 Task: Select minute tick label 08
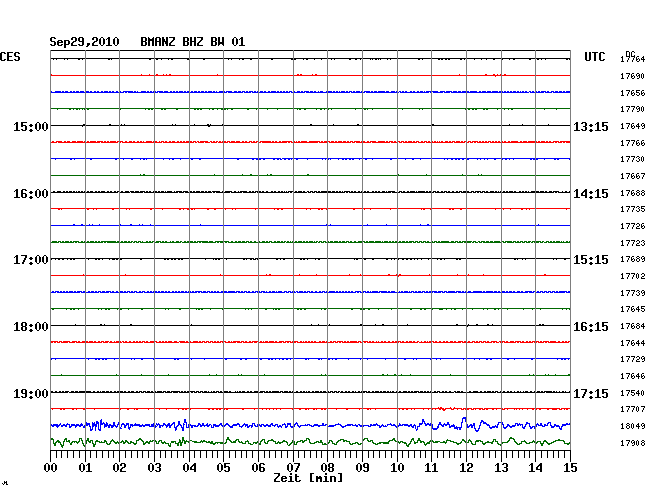click(327, 467)
